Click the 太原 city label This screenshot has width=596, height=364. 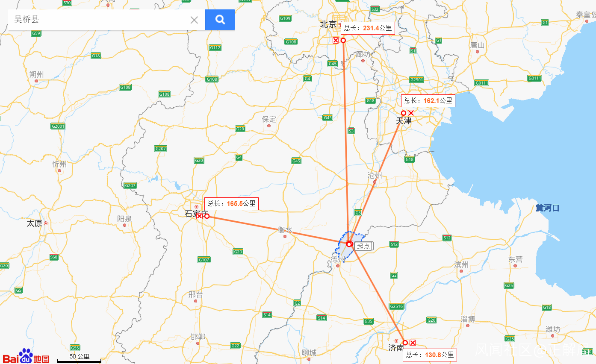pyautogui.click(x=34, y=223)
